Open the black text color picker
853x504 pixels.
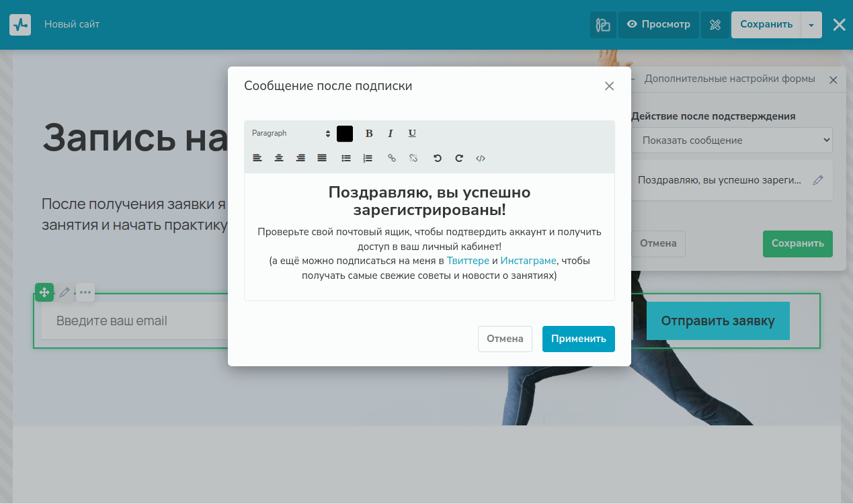pyautogui.click(x=345, y=133)
